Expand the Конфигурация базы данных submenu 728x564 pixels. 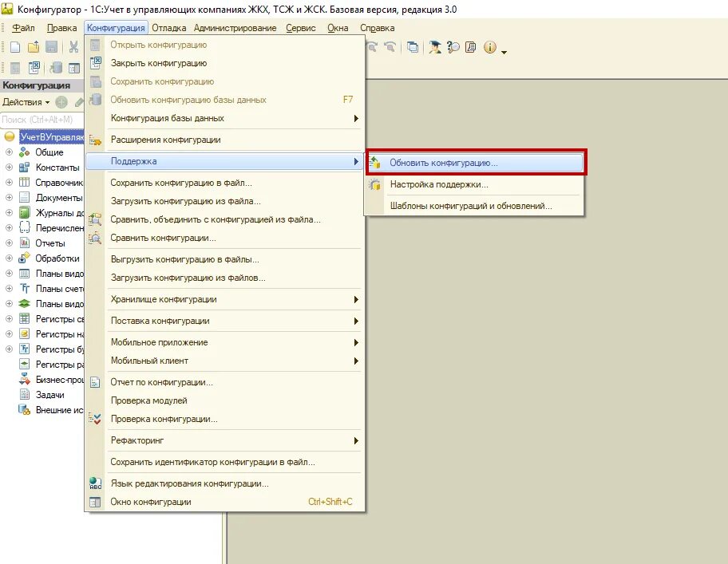pyautogui.click(x=224, y=118)
